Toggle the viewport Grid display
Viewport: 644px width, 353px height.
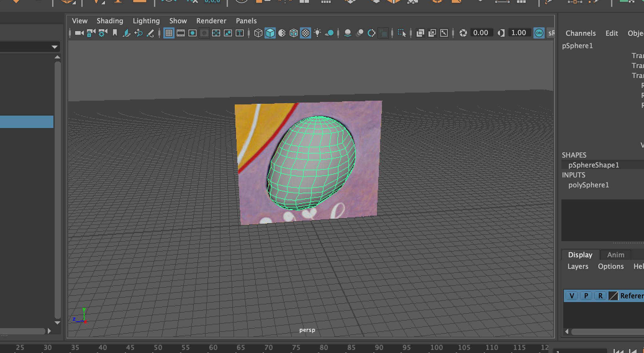point(169,33)
